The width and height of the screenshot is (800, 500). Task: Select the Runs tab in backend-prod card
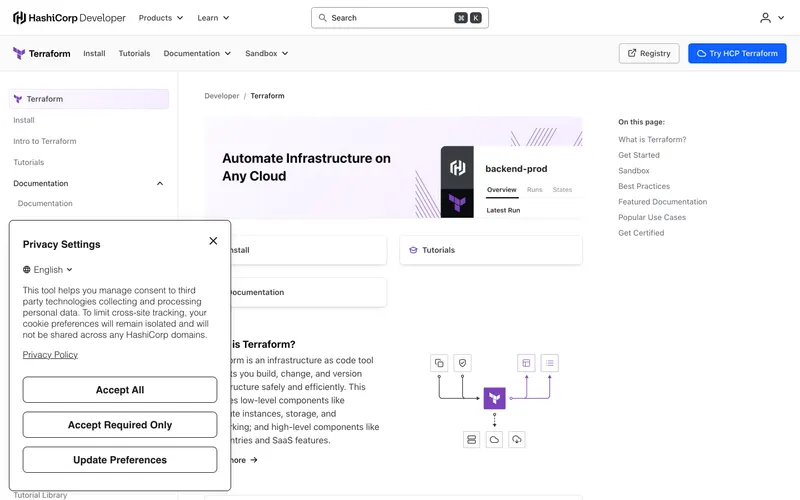pos(534,190)
